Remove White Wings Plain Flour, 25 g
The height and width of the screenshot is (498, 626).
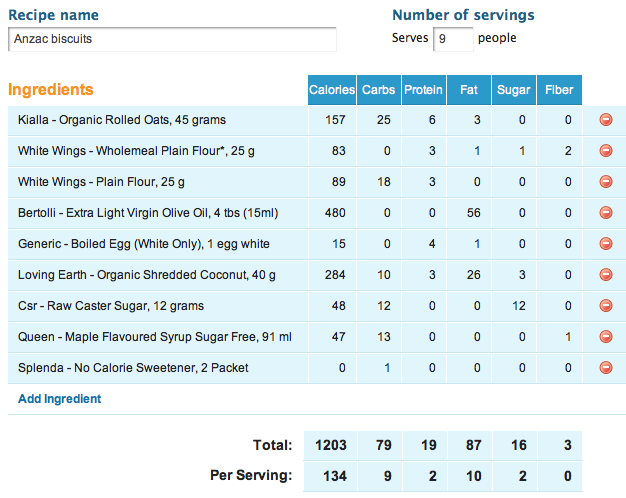pos(606,181)
